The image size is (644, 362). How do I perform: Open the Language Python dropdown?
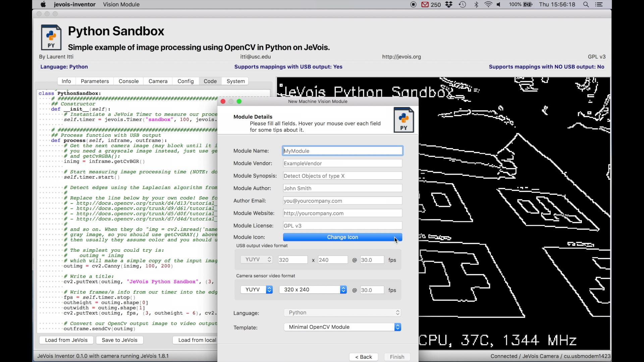tap(342, 312)
